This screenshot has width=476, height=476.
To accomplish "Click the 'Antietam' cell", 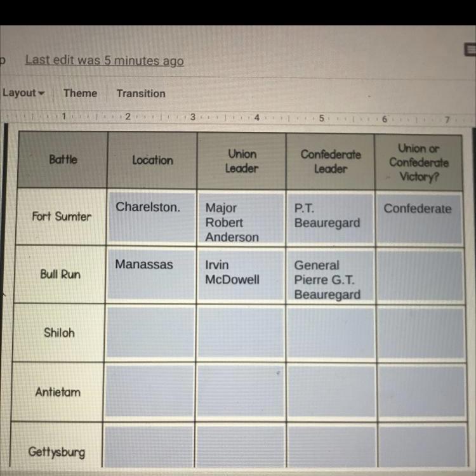I will click(58, 392).
